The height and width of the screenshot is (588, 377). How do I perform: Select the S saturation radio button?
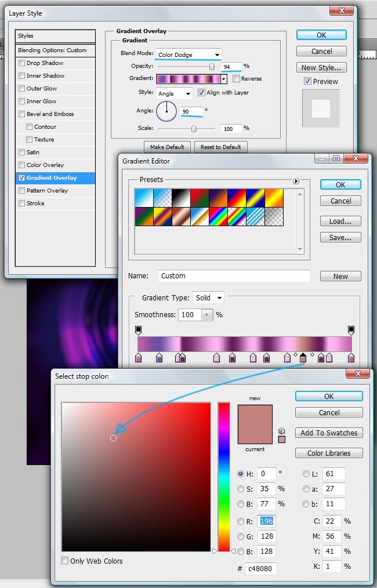(x=241, y=489)
